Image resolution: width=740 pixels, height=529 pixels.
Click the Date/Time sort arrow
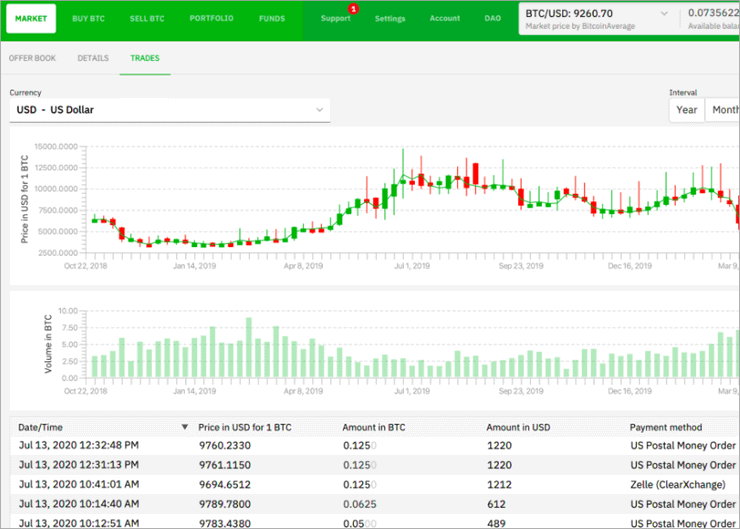click(184, 427)
